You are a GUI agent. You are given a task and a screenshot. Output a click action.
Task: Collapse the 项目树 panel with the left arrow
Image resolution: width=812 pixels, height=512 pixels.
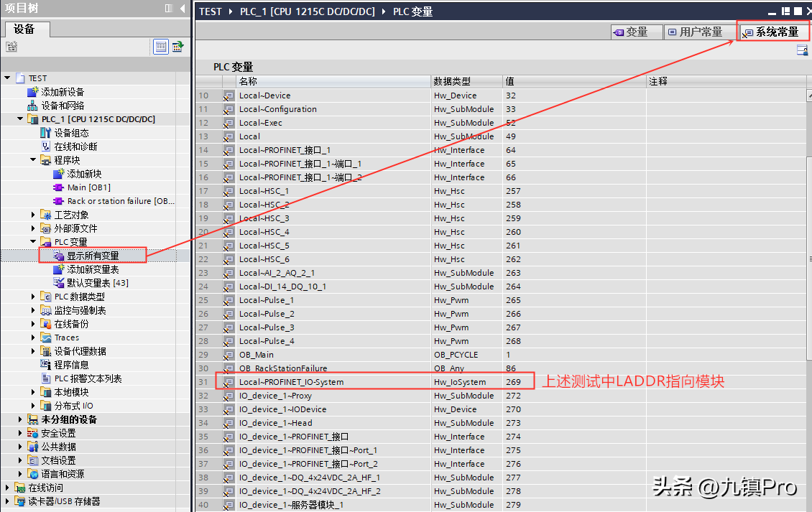tap(183, 9)
